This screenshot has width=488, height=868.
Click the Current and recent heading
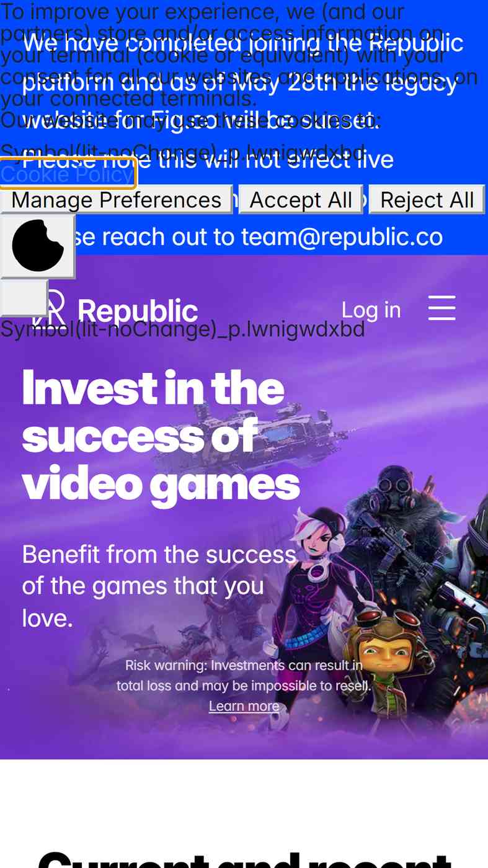click(244, 859)
